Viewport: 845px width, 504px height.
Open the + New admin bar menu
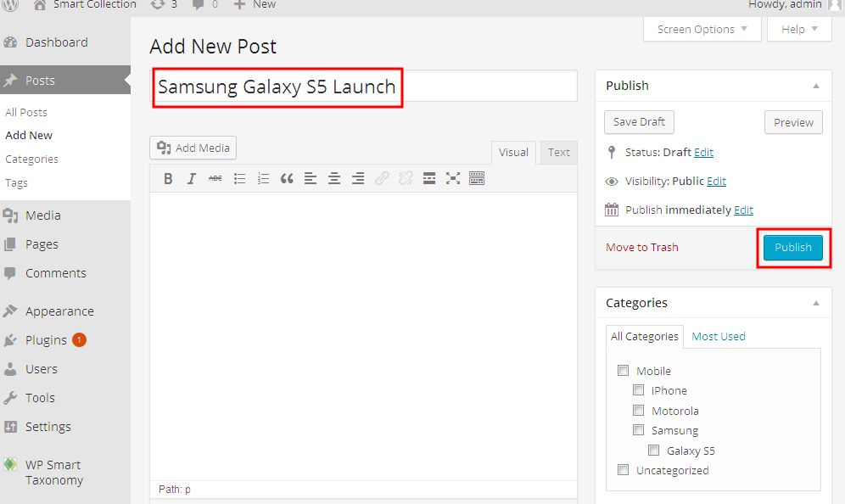[x=255, y=5]
